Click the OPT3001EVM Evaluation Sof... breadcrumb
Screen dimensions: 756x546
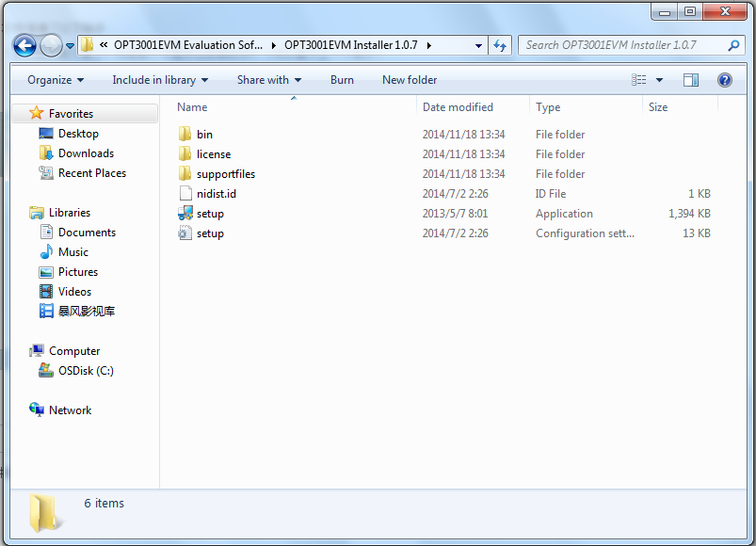click(x=188, y=45)
